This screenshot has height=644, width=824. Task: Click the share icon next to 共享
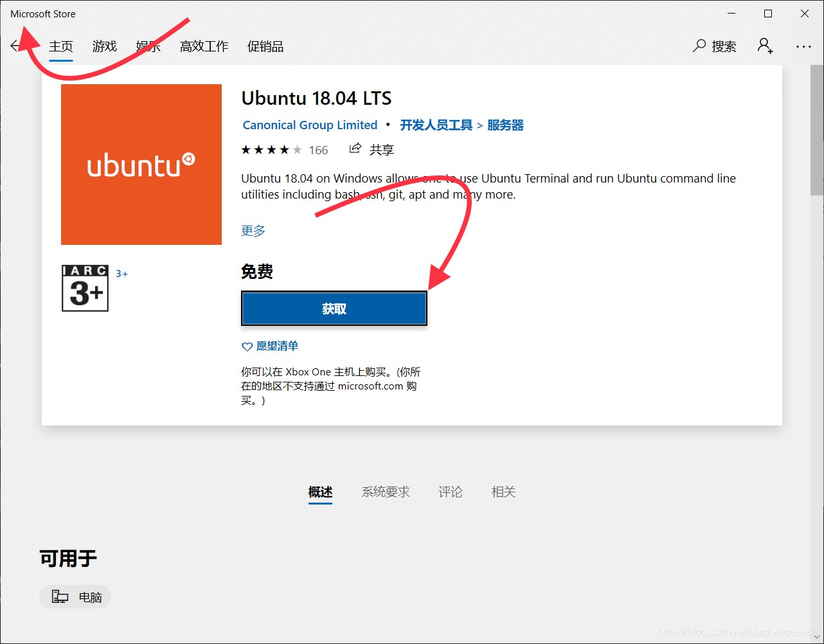355,149
